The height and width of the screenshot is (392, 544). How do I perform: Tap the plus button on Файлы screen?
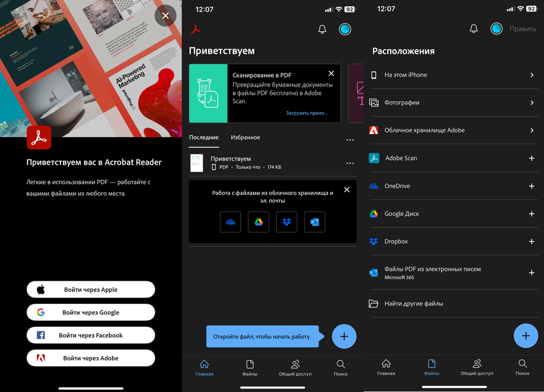pyautogui.click(x=526, y=336)
